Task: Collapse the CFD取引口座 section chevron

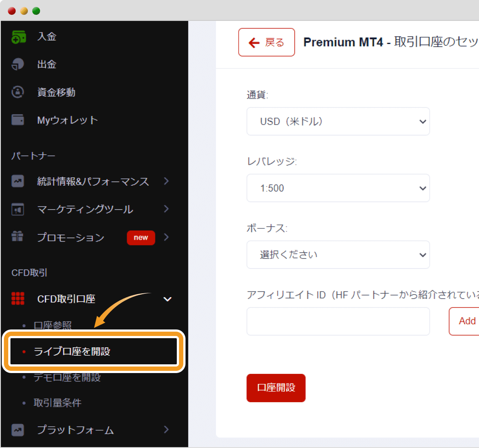Action: pos(167,299)
